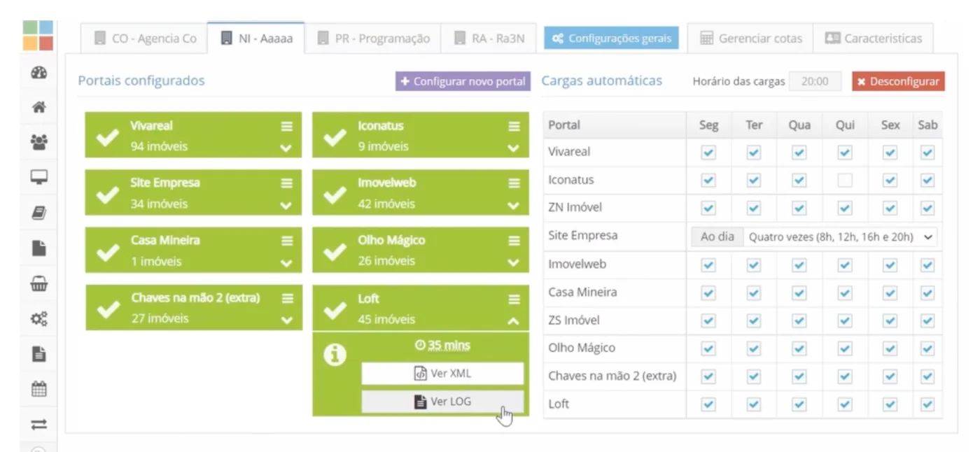Open the shopping basket sidebar icon

pyautogui.click(x=39, y=283)
